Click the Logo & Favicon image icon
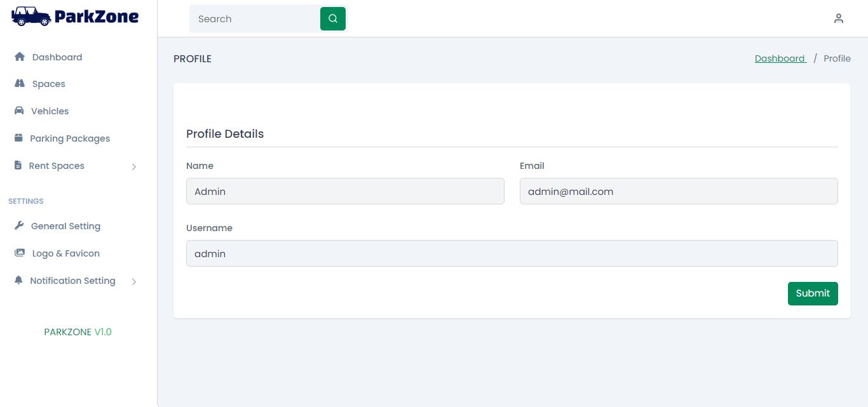Image resolution: width=868 pixels, height=407 pixels. click(20, 253)
